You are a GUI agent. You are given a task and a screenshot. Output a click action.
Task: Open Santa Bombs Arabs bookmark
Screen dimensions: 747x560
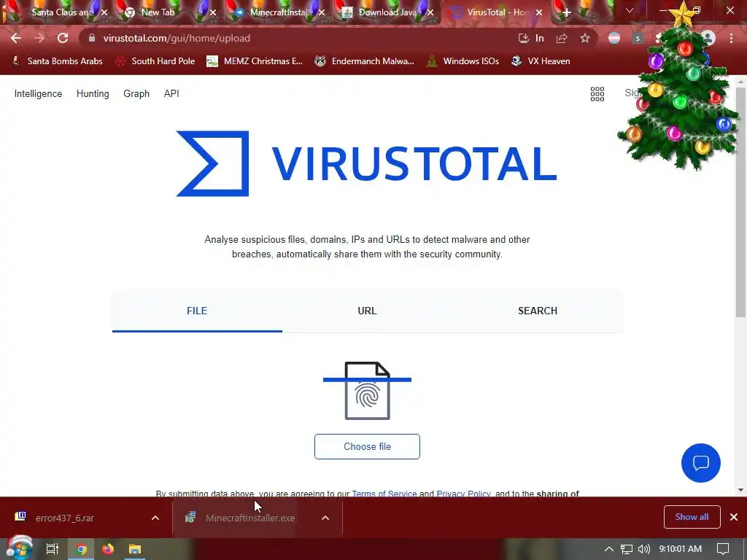[57, 61]
